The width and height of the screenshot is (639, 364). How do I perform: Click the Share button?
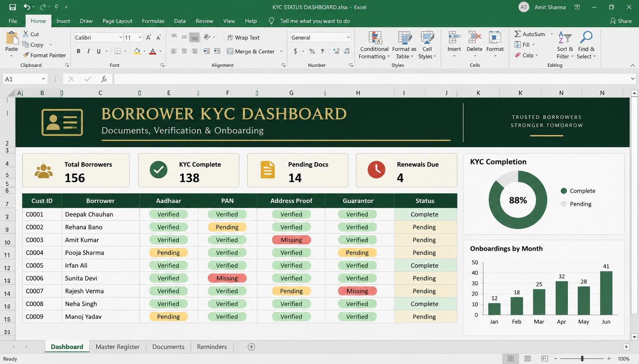coord(621,21)
